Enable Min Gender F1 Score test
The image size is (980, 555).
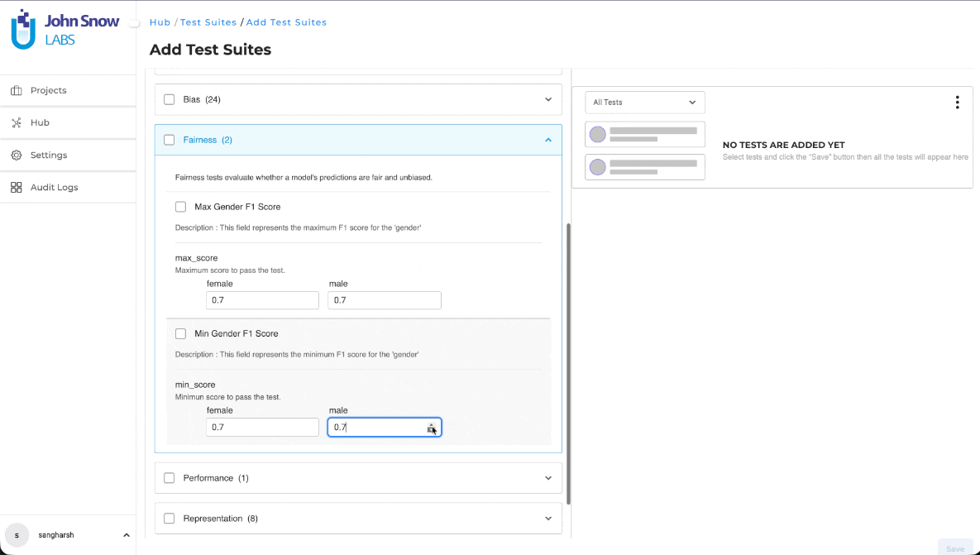click(x=180, y=334)
